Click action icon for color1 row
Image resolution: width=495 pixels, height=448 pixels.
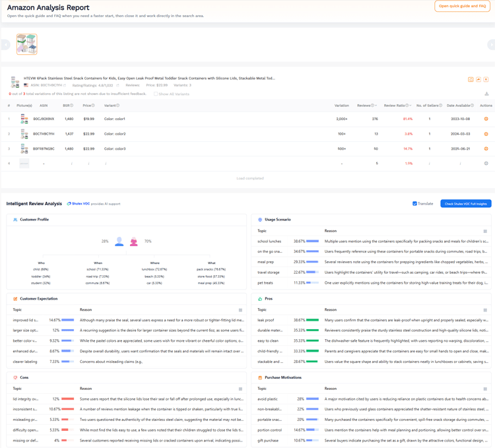click(x=486, y=119)
